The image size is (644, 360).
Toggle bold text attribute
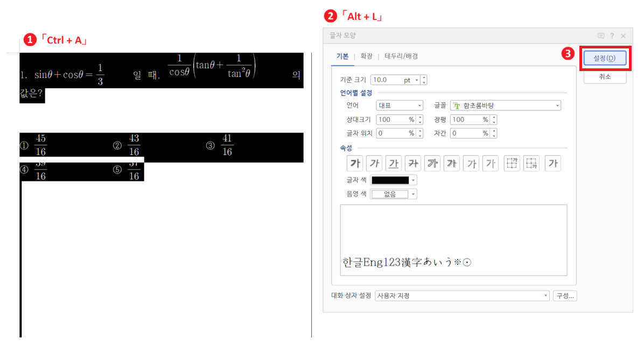[355, 163]
